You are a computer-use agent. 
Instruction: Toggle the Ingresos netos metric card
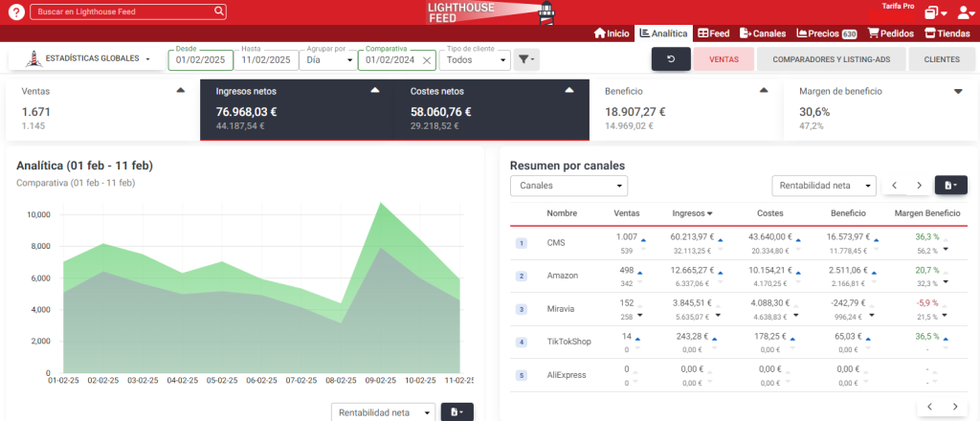297,109
